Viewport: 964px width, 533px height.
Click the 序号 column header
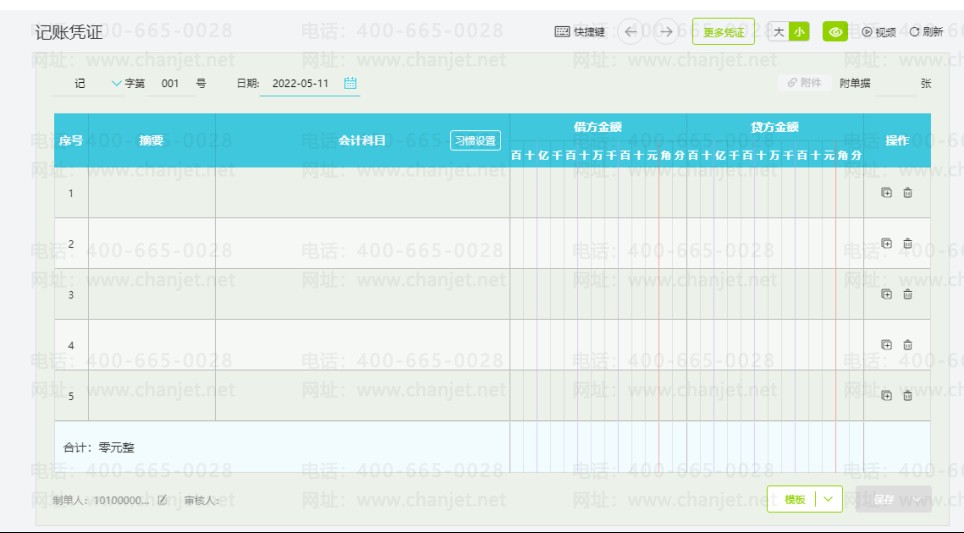[x=71, y=140]
